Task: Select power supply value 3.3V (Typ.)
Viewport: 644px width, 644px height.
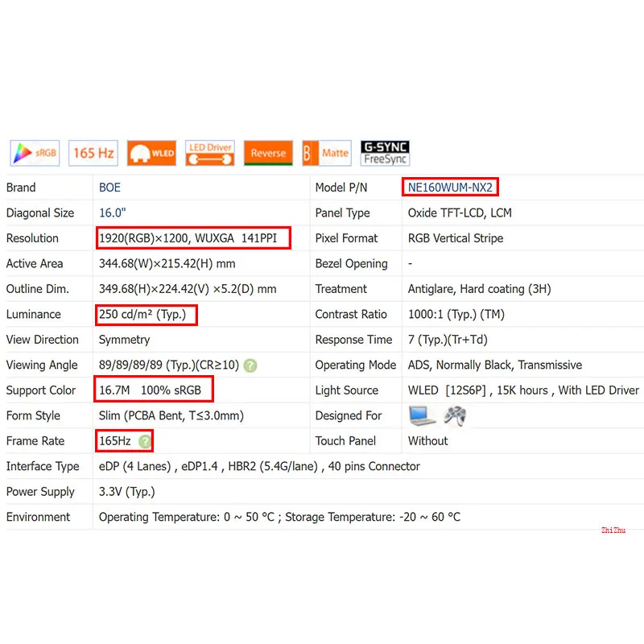Action: (x=127, y=492)
